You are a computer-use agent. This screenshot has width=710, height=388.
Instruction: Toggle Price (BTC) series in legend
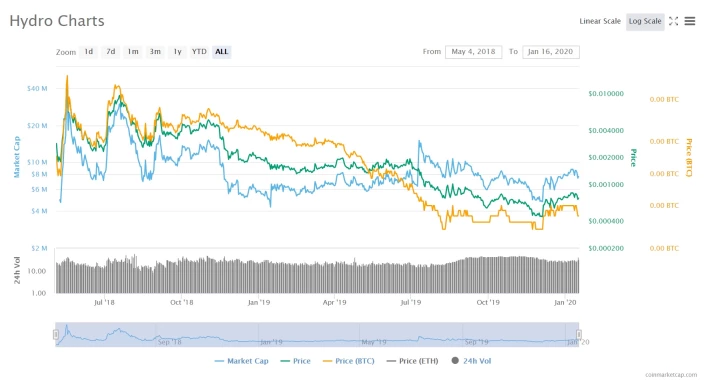click(x=349, y=361)
